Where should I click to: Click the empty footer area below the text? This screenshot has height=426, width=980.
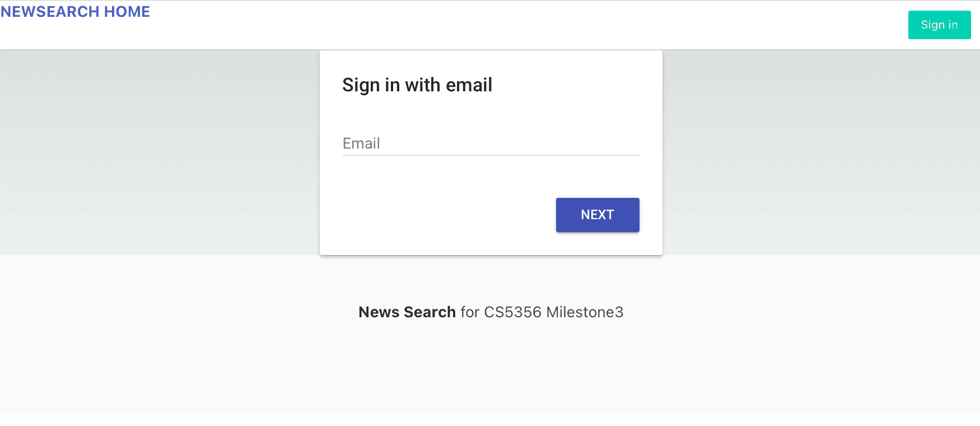(490, 370)
